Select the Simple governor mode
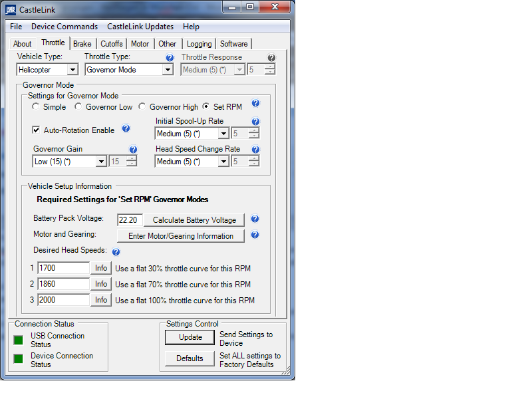 point(36,106)
